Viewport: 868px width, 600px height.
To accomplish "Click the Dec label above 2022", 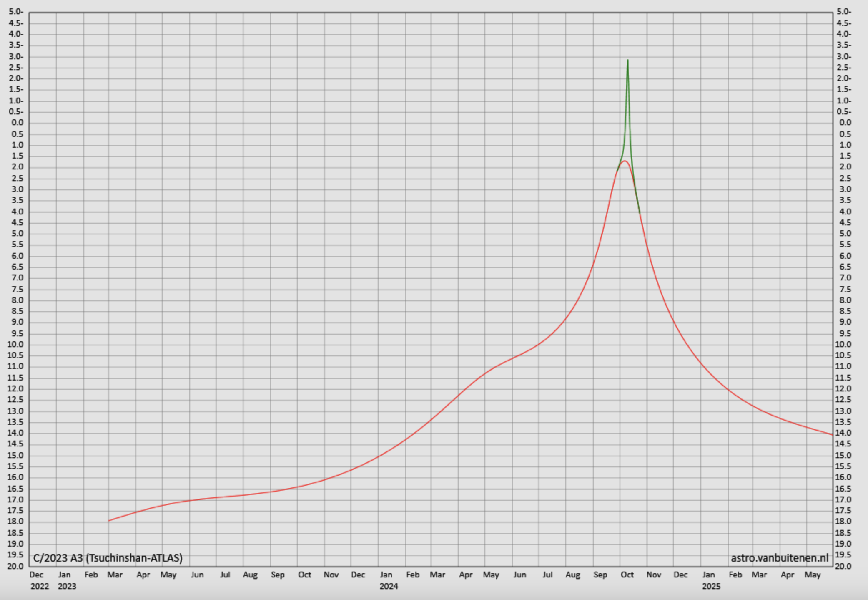I will [36, 575].
